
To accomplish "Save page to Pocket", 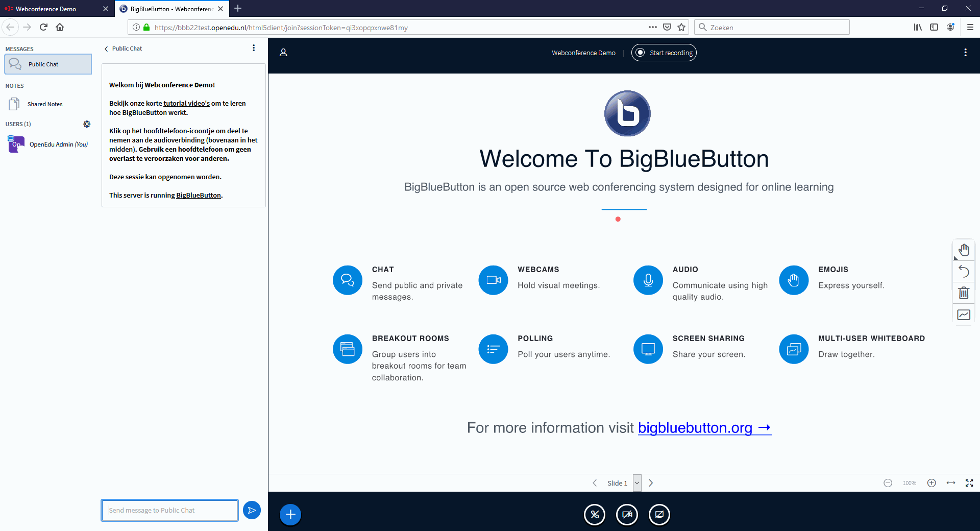I will click(x=667, y=27).
